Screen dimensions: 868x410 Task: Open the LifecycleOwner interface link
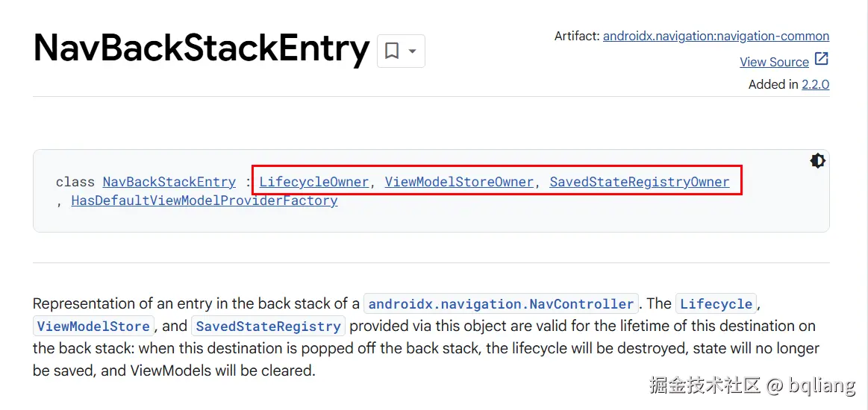(314, 182)
